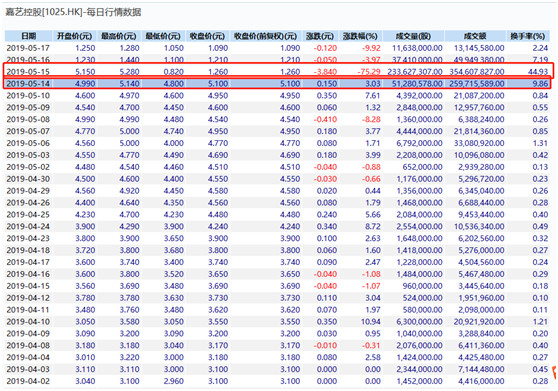558x391 pixels.
Task: Select the date cell 2019-05-15
Action: coord(28,72)
